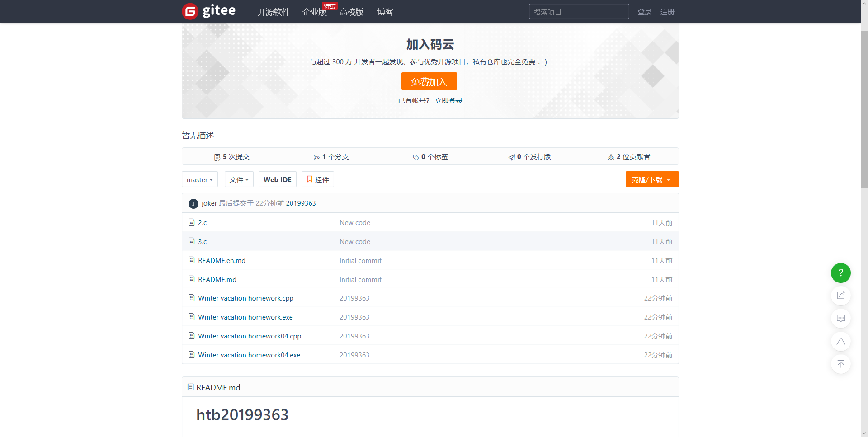Open the README.en.md file
The width and height of the screenshot is (868, 437).
click(222, 261)
